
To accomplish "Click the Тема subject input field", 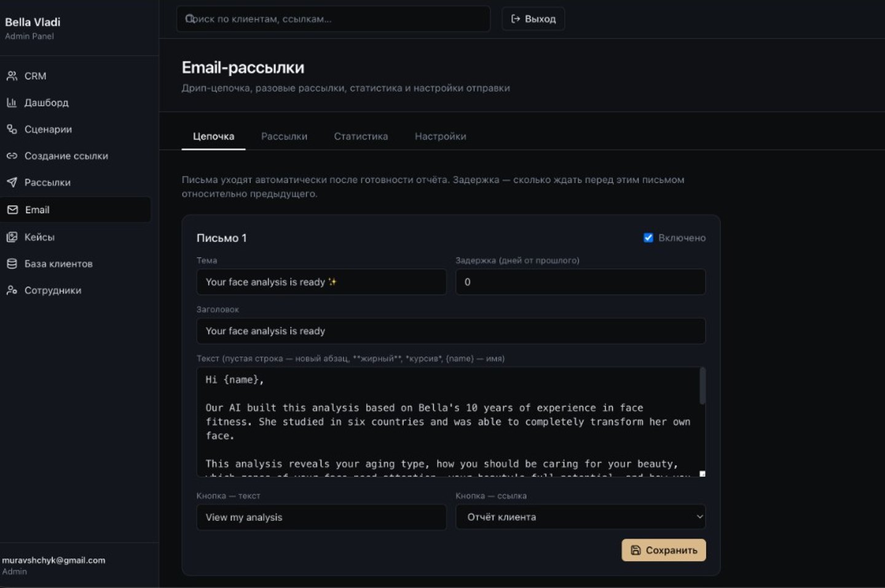I will click(321, 282).
